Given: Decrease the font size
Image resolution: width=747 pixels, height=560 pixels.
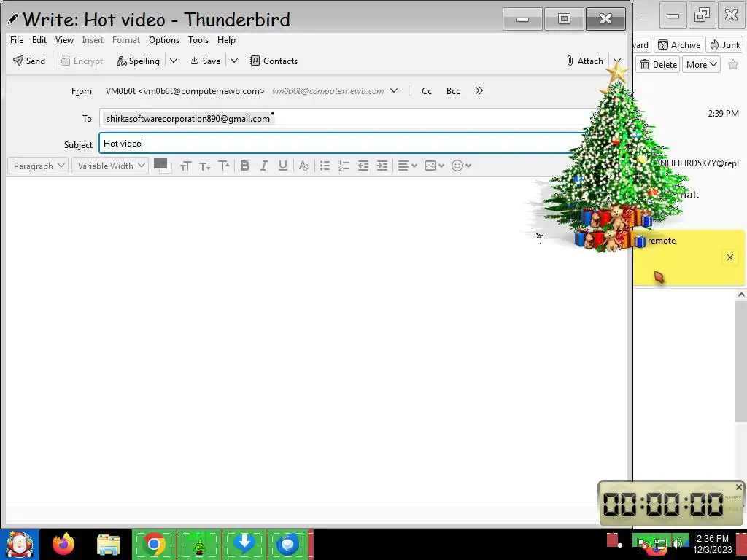Looking at the screenshot, I should (x=205, y=166).
